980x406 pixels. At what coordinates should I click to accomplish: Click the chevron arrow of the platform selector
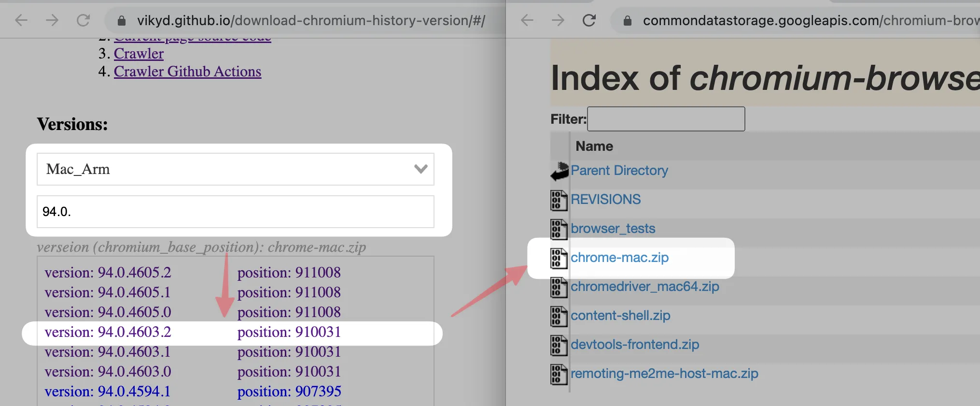421,169
